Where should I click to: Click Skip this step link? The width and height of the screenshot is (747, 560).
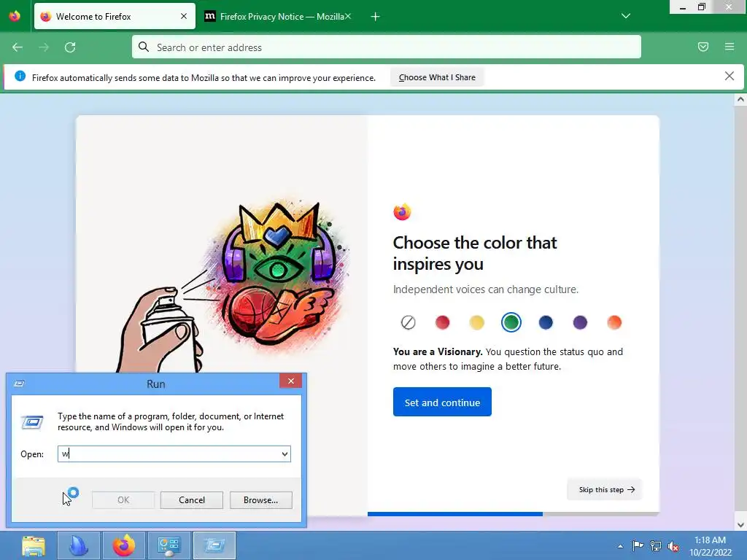click(x=606, y=489)
